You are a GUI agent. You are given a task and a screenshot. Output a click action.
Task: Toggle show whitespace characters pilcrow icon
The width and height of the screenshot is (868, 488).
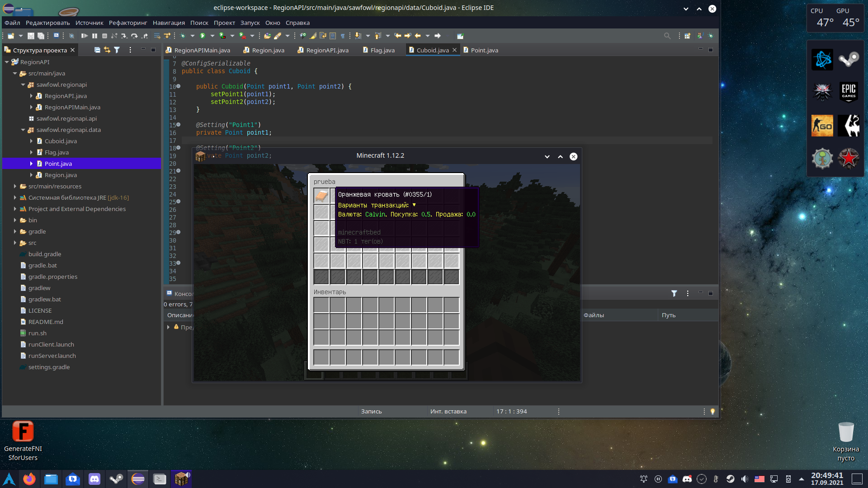click(x=343, y=36)
